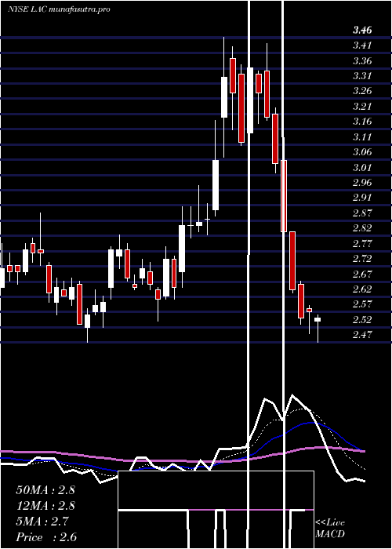Click the 2.82 price axis label
This screenshot has width=392, height=549.
tap(362, 228)
